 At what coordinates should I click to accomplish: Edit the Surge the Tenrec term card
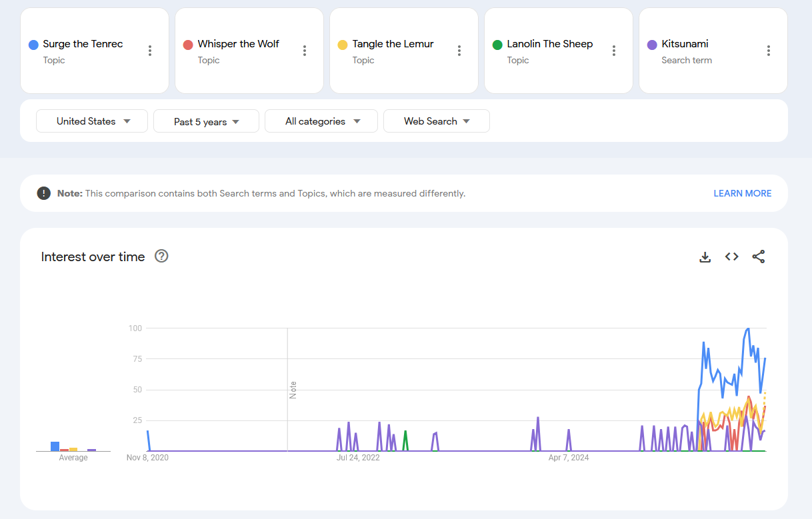83,51
